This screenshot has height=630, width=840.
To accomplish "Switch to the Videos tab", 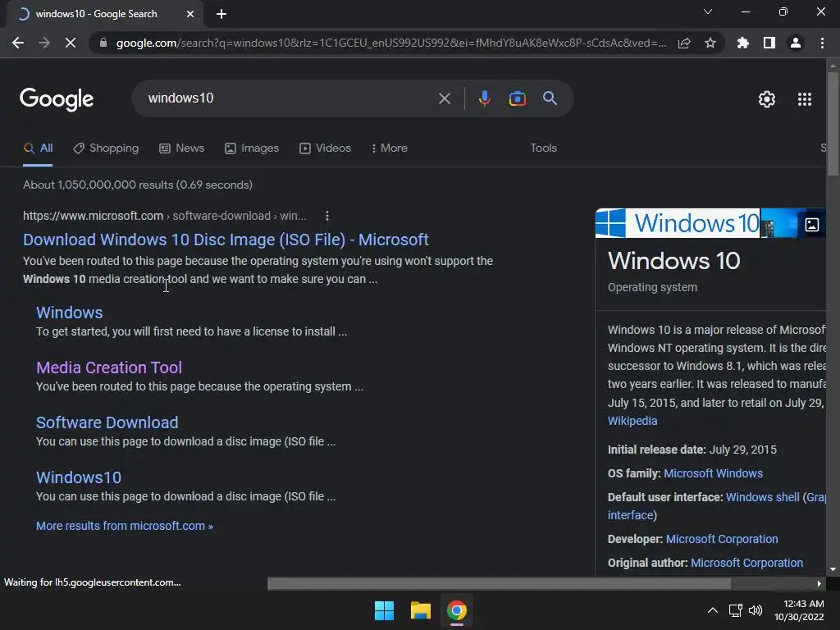I will [325, 148].
